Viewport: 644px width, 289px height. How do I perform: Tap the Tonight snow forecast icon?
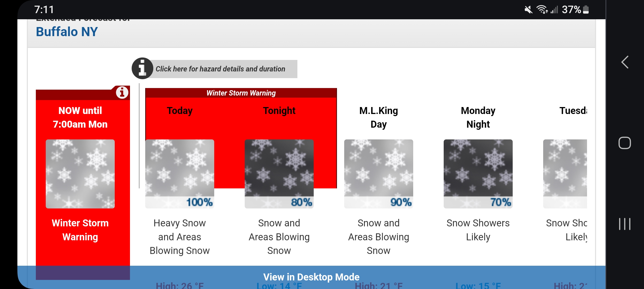click(x=279, y=174)
